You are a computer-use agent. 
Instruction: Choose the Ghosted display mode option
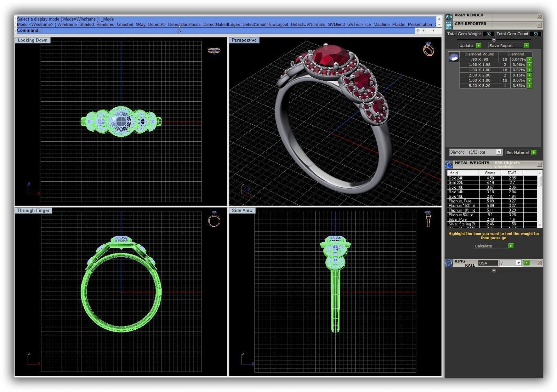point(125,24)
